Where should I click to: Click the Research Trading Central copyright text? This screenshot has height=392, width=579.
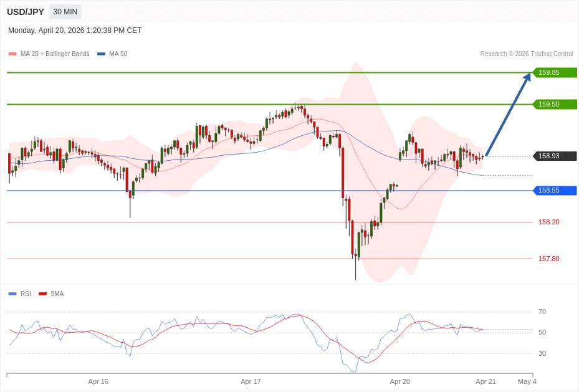point(526,54)
